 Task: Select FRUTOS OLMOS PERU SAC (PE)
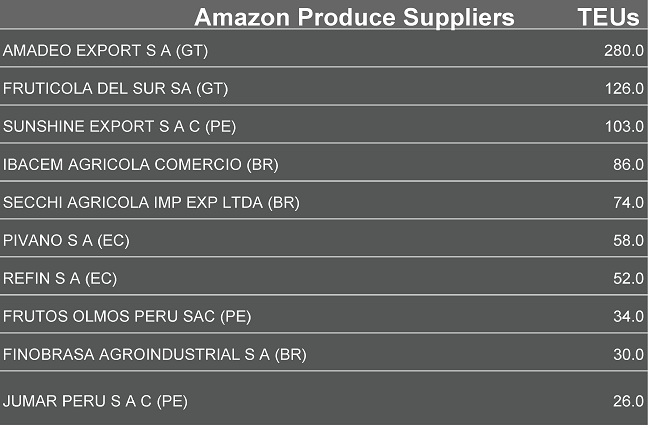[127, 317]
